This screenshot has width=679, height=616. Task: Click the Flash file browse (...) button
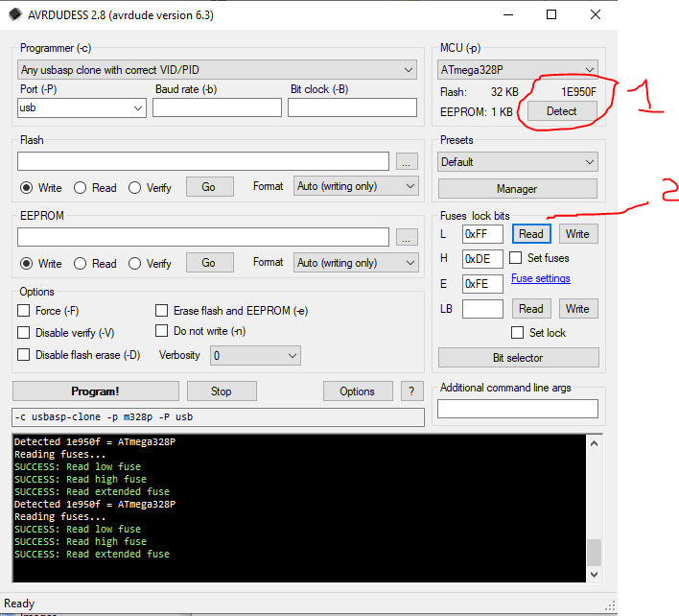click(x=407, y=162)
